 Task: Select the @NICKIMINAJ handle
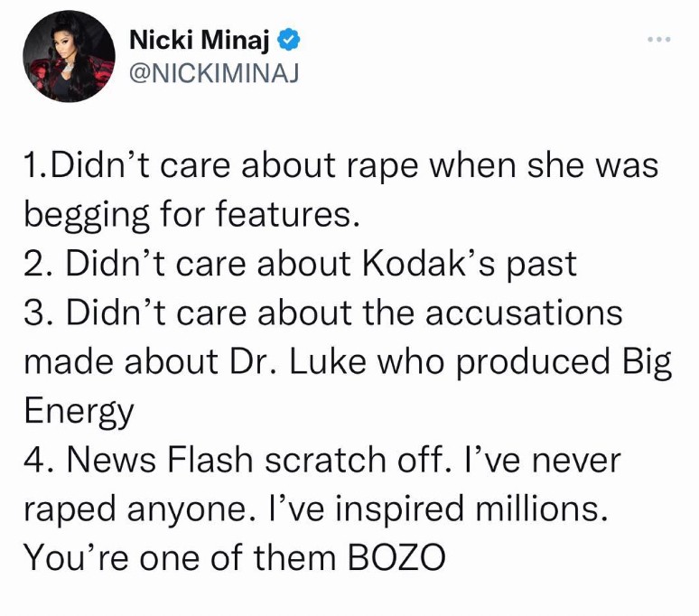[214, 73]
